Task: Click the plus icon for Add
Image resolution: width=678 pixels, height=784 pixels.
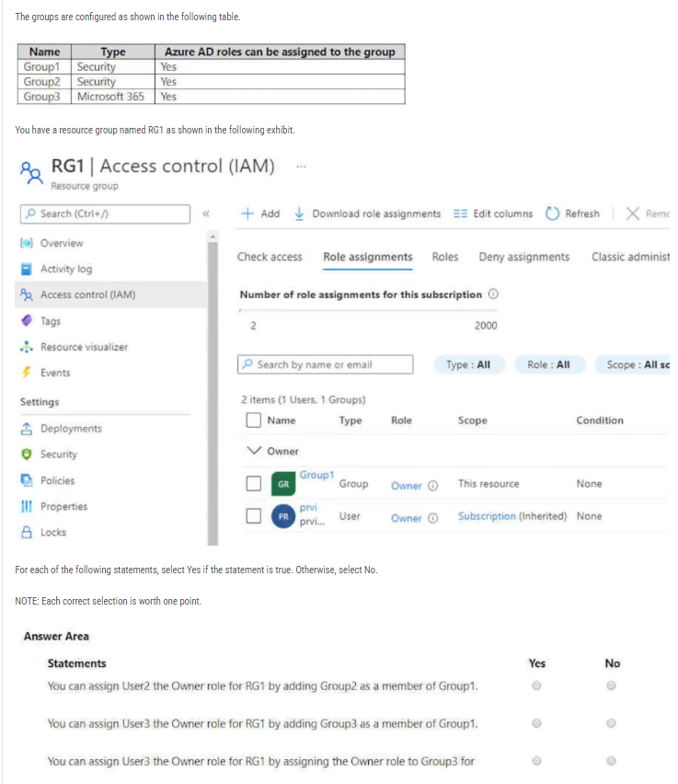Action: pos(247,213)
